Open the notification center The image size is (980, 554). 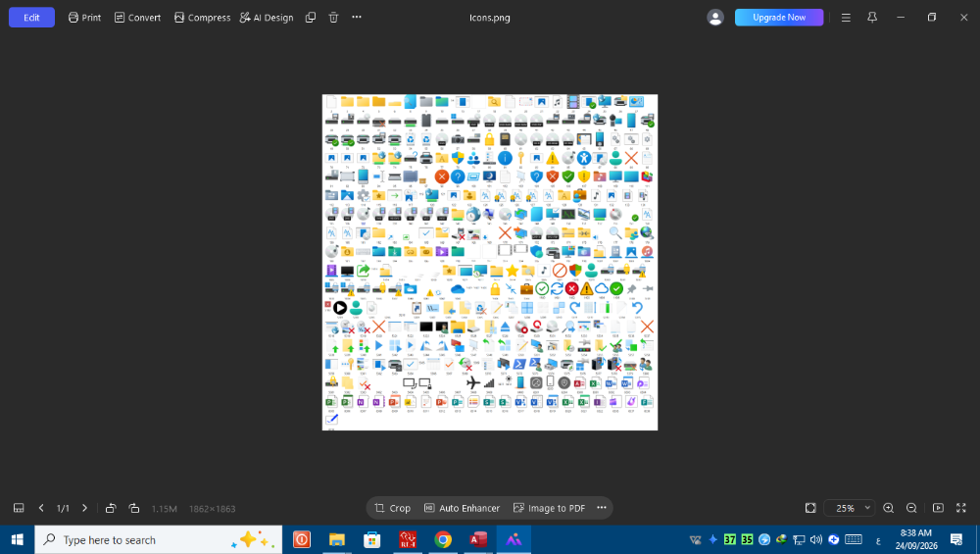tap(956, 539)
